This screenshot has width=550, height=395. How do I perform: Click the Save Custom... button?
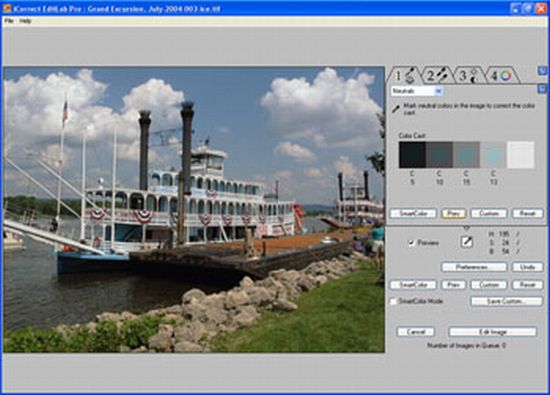pos(506,301)
